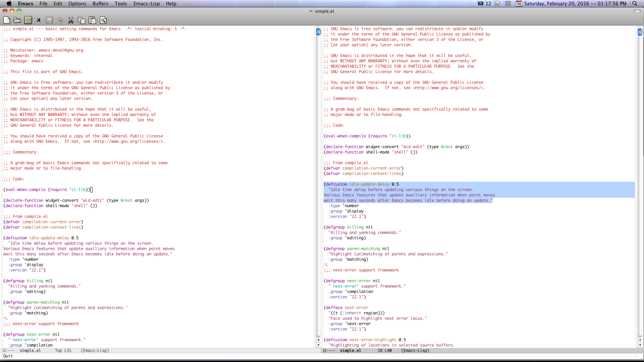This screenshot has height=362, width=644.
Task: Click 'defgroup paren-matching nil' in right pane
Action: pyautogui.click(x=357, y=249)
